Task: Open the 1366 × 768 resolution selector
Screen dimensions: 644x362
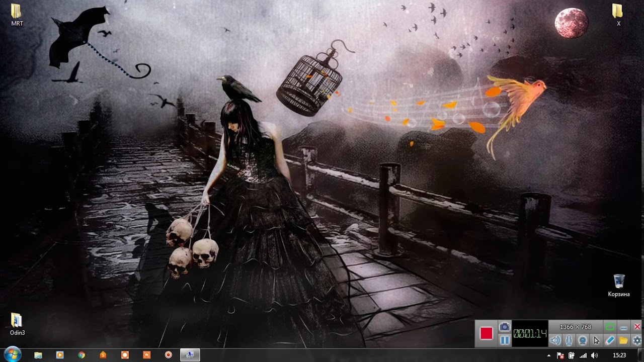Action: tap(576, 327)
